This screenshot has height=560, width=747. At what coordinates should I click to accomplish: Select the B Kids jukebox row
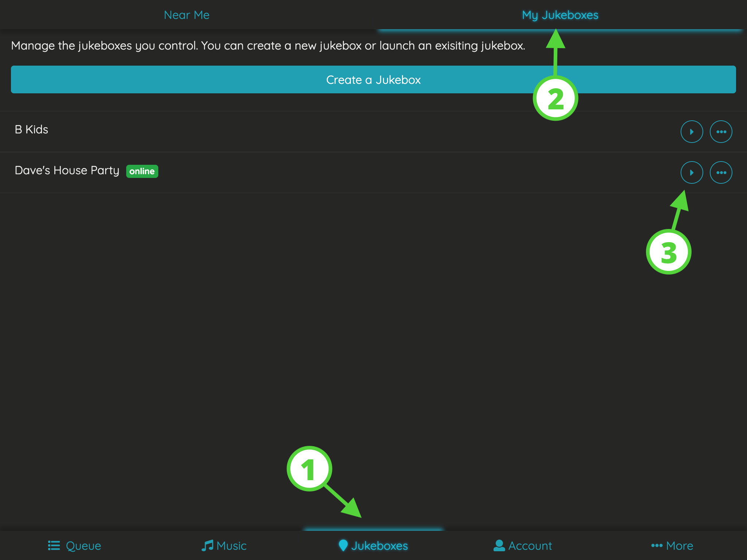(373, 132)
